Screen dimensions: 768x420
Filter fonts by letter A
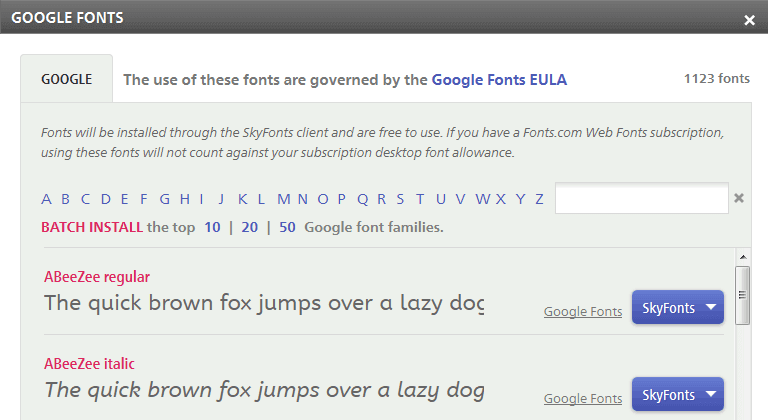tap(46, 199)
